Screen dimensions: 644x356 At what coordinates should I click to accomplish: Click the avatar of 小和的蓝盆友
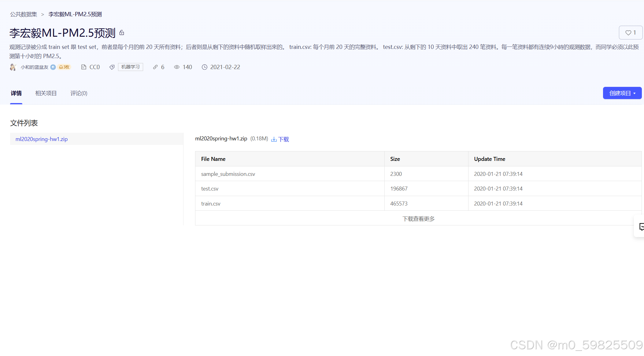[13, 67]
